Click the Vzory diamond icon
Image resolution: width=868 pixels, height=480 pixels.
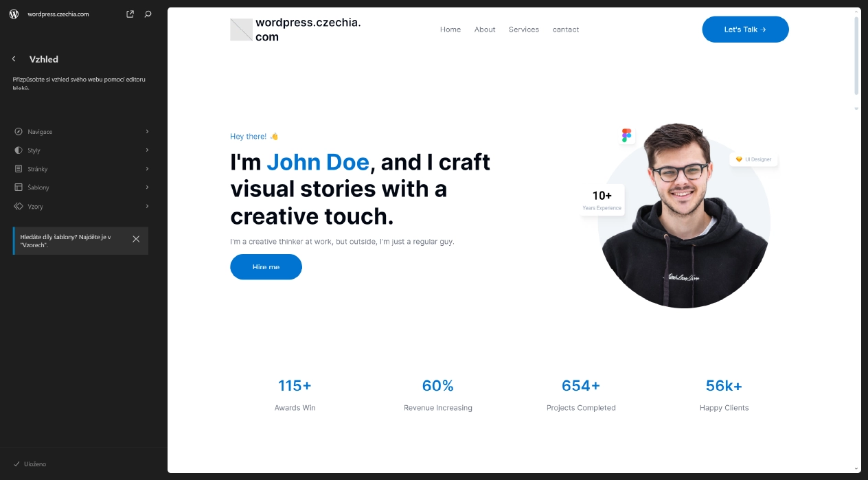(19, 206)
